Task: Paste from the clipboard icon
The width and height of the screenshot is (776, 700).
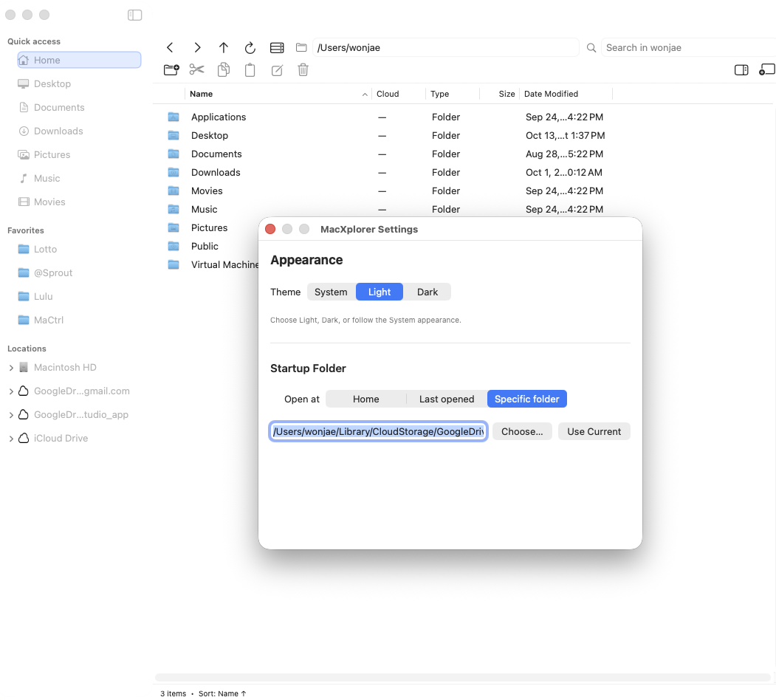Action: [250, 70]
